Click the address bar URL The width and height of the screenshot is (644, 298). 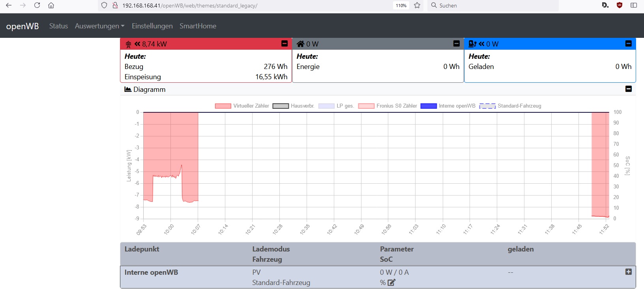tap(190, 6)
